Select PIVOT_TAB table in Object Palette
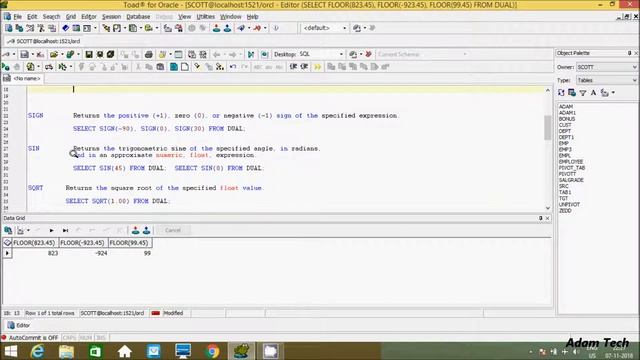This screenshot has height=360, width=640. (x=572, y=168)
